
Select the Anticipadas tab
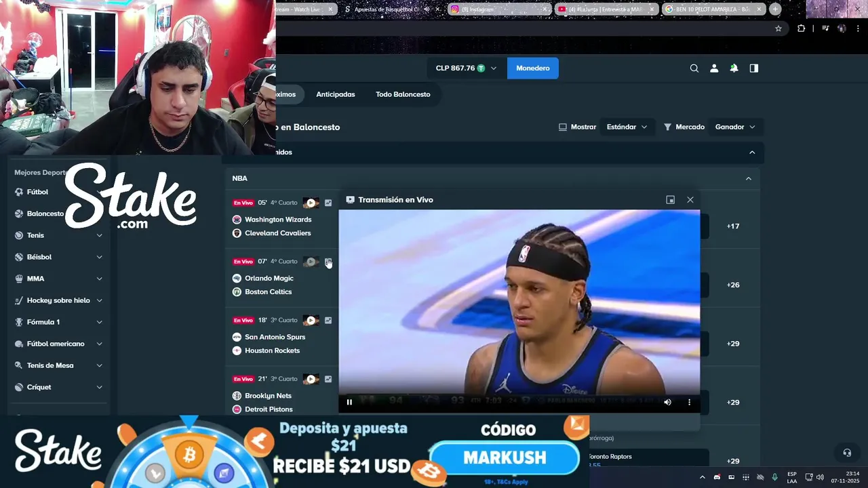tap(336, 94)
